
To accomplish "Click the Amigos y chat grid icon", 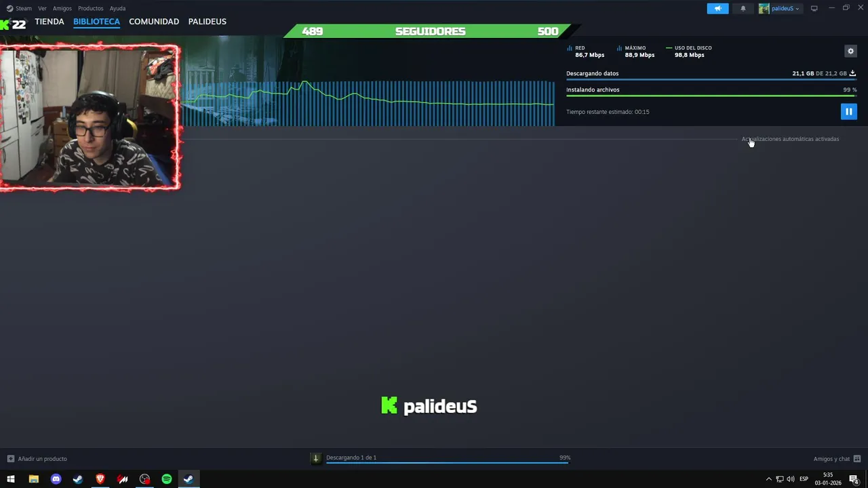I will tap(857, 459).
